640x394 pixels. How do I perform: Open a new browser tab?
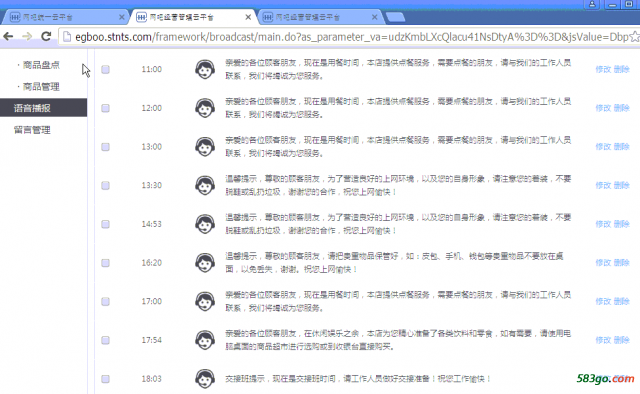click(395, 17)
